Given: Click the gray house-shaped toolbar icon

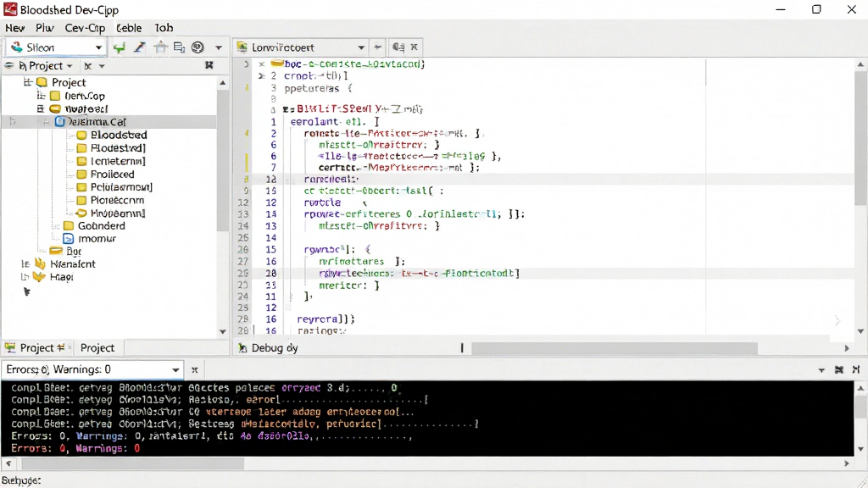Looking at the screenshot, I should 160,47.
